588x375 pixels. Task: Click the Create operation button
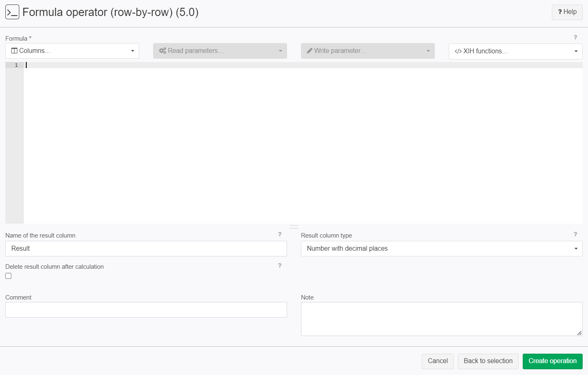(x=553, y=361)
